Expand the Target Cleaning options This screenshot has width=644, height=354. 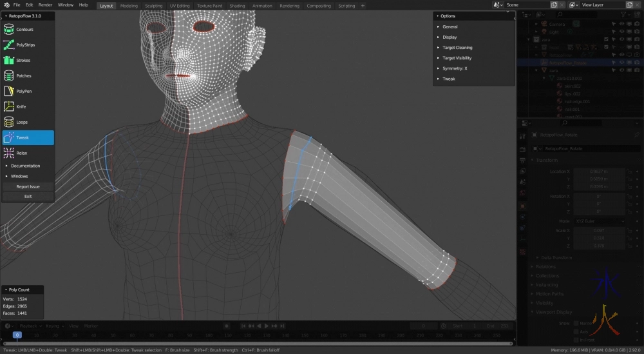click(457, 48)
